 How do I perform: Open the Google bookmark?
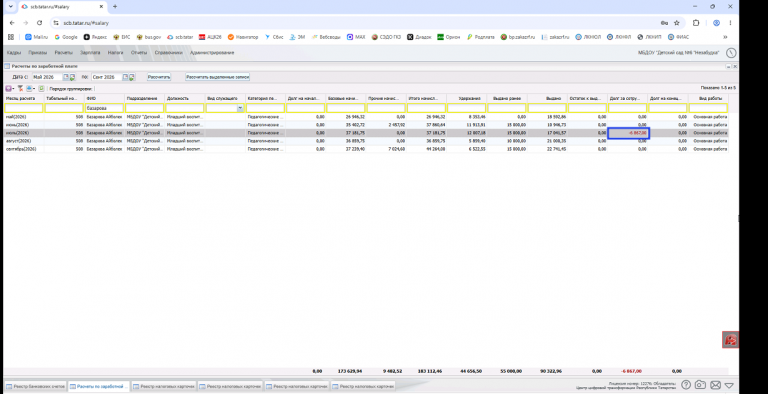click(x=66, y=37)
